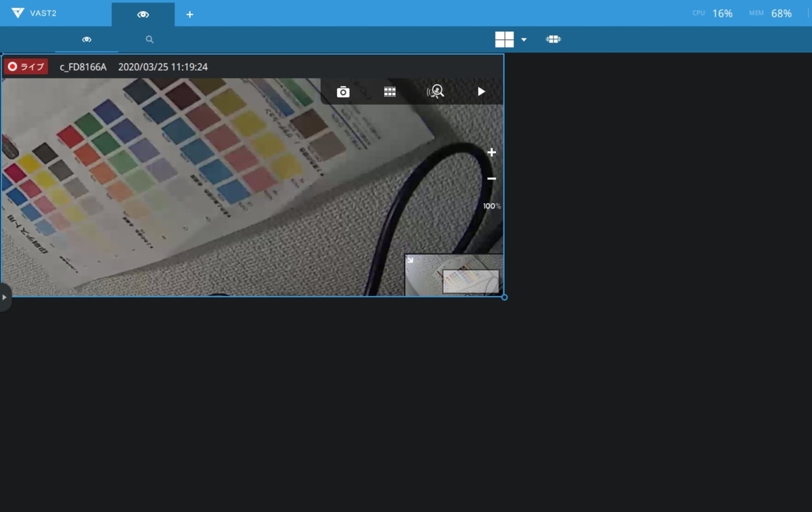The width and height of the screenshot is (812, 512).
Task: Open the view rotation layout icon
Action: pyautogui.click(x=554, y=39)
